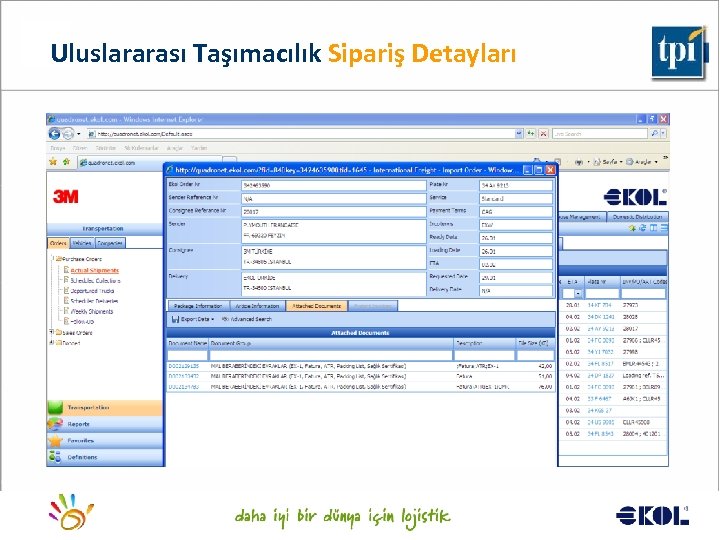
Task: Open the Export Data dropdown
Action: (x=193, y=319)
